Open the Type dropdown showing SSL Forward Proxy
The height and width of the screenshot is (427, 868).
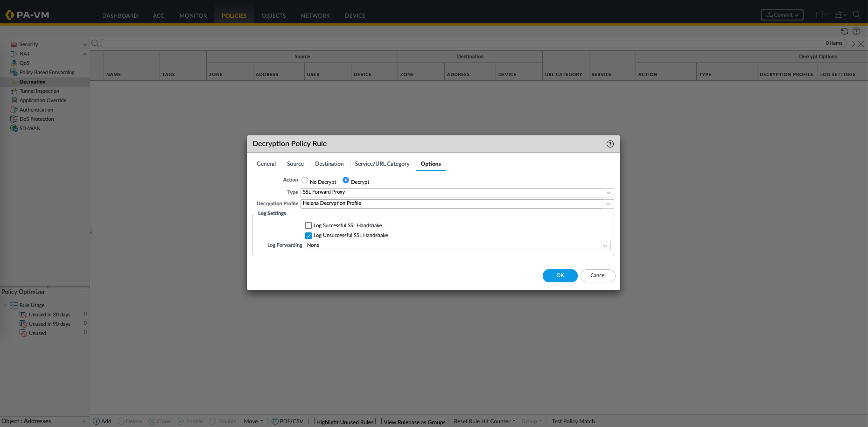pyautogui.click(x=457, y=192)
